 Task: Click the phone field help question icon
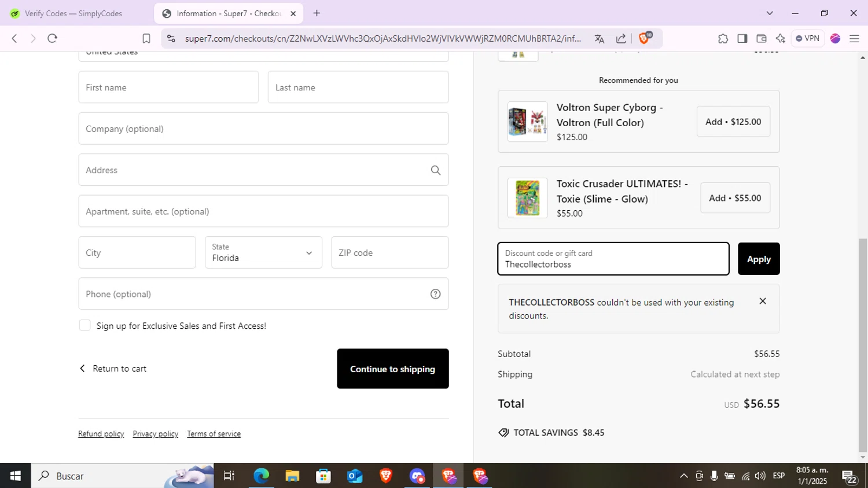click(436, 294)
